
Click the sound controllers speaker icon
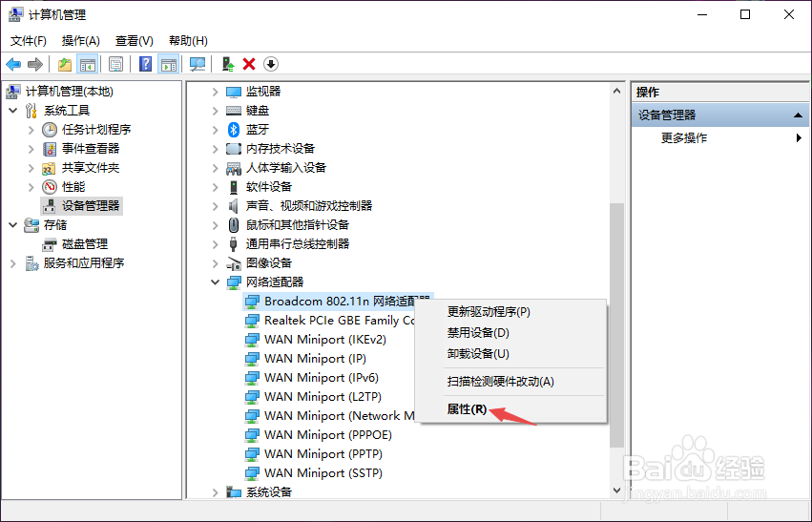234,206
